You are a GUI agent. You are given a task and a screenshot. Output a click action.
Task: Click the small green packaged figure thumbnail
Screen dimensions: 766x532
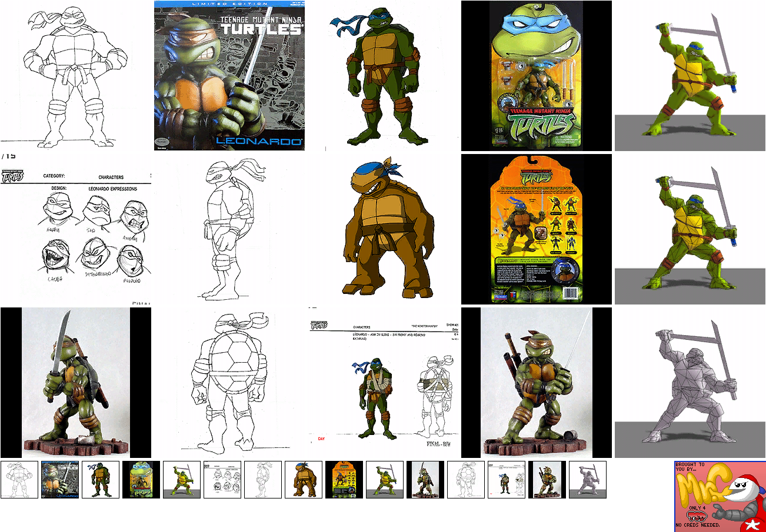tap(141, 480)
